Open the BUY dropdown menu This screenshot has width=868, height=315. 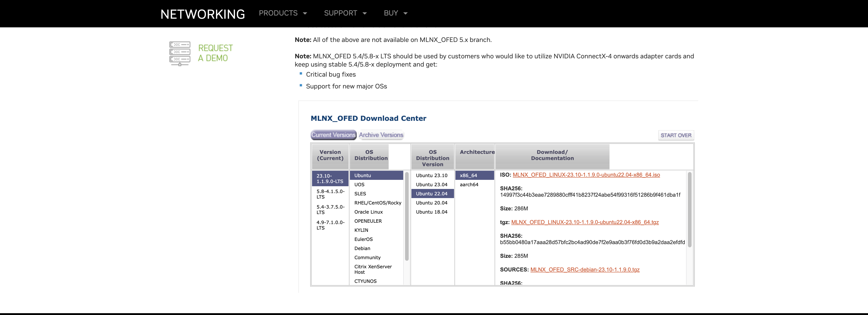click(x=395, y=13)
